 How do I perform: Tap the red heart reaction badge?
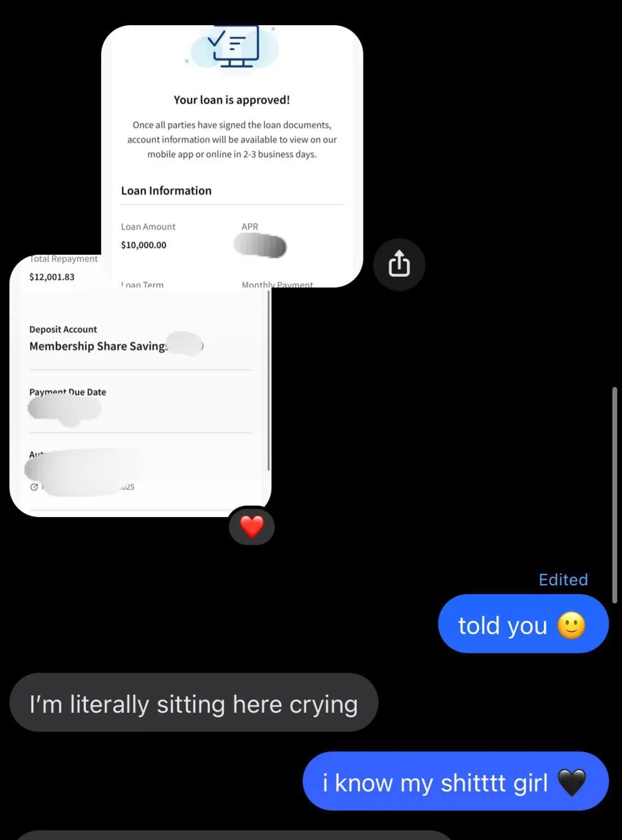(252, 526)
